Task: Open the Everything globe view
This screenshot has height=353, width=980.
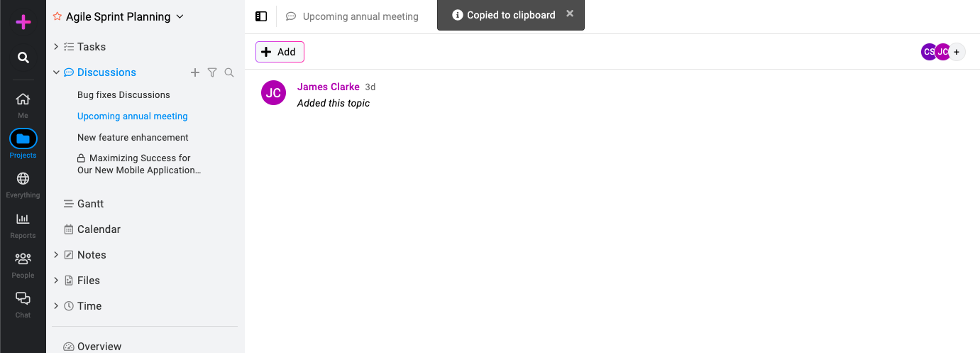Action: (23, 184)
